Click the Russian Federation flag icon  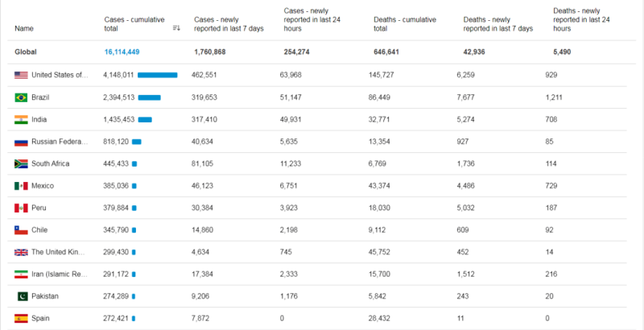pos(22,142)
